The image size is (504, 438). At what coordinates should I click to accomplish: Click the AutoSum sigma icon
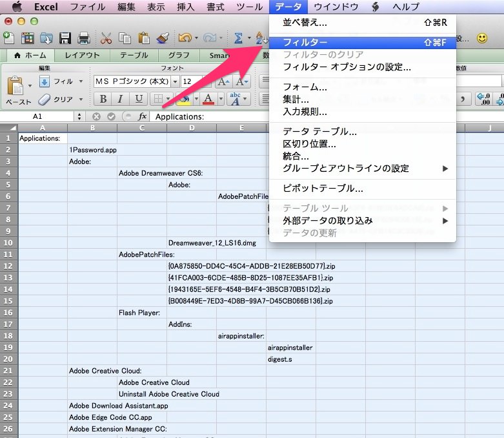pyautogui.click(x=238, y=38)
